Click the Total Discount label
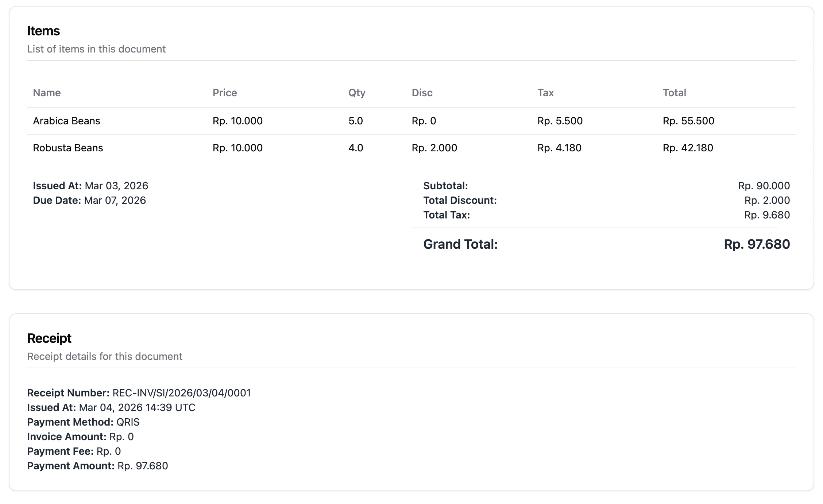This screenshot has height=504, width=823. click(460, 200)
